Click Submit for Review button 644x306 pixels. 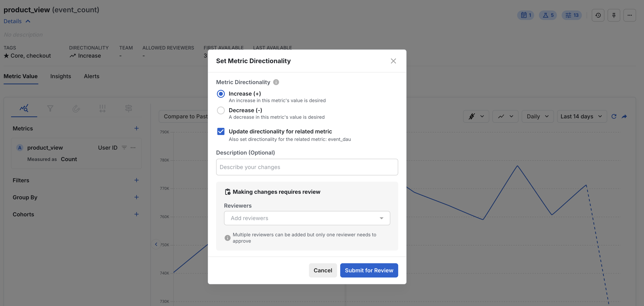369,270
